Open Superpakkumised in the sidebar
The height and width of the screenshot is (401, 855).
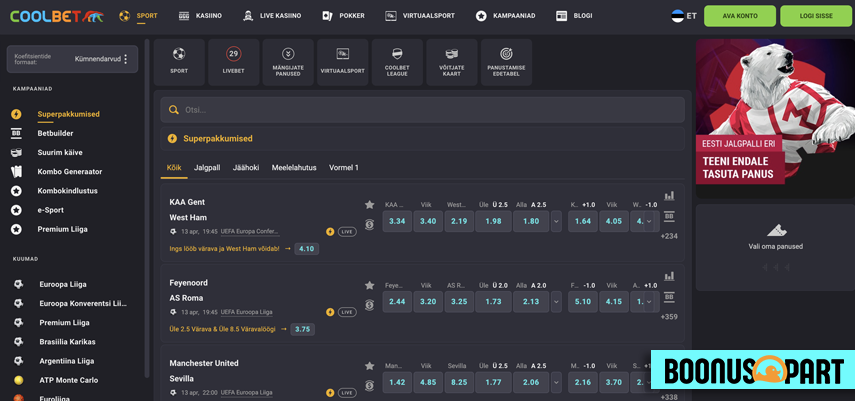pos(68,114)
